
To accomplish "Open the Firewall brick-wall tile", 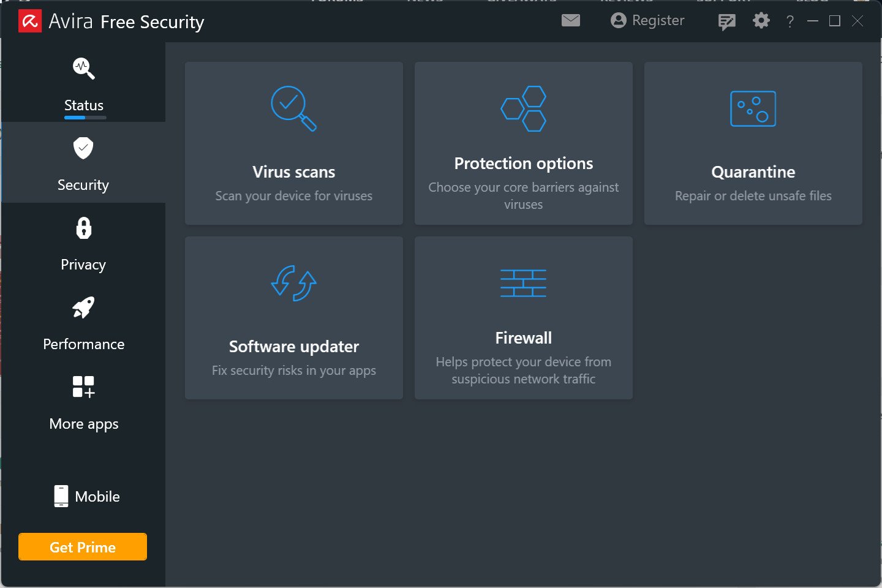I will 524,318.
